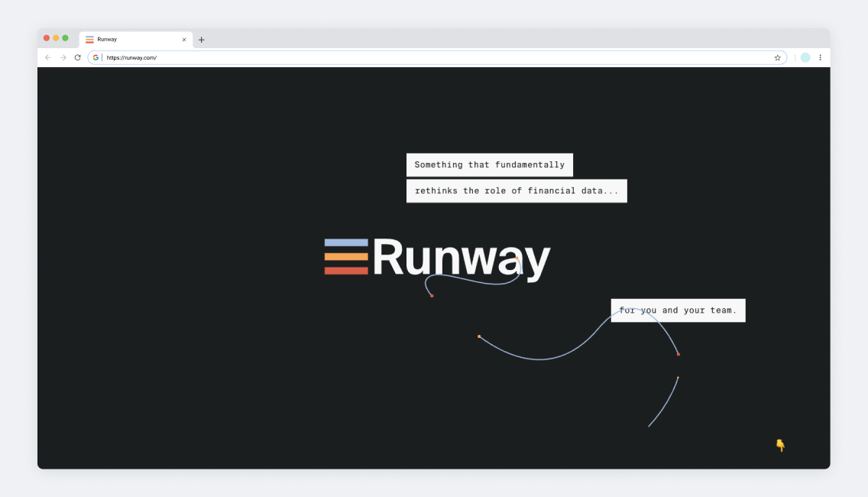Click the yellow window minimize button
The height and width of the screenshot is (497, 868).
click(x=56, y=38)
